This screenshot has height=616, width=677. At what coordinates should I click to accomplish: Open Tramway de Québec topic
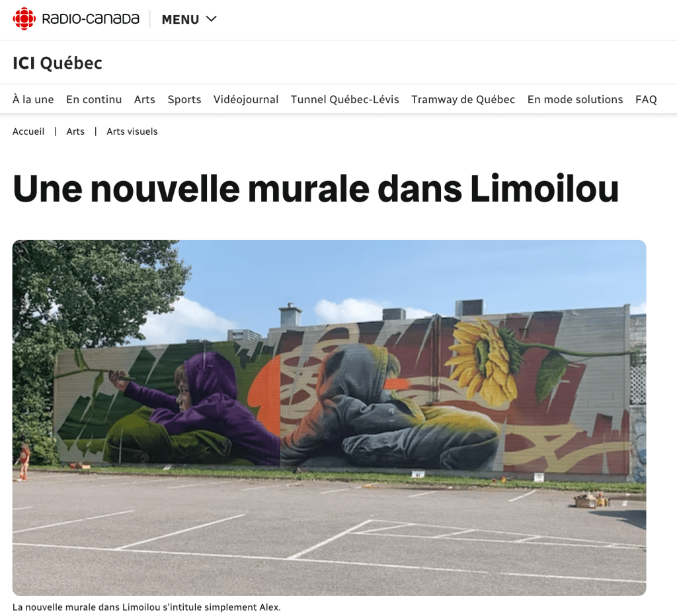pyautogui.click(x=463, y=100)
